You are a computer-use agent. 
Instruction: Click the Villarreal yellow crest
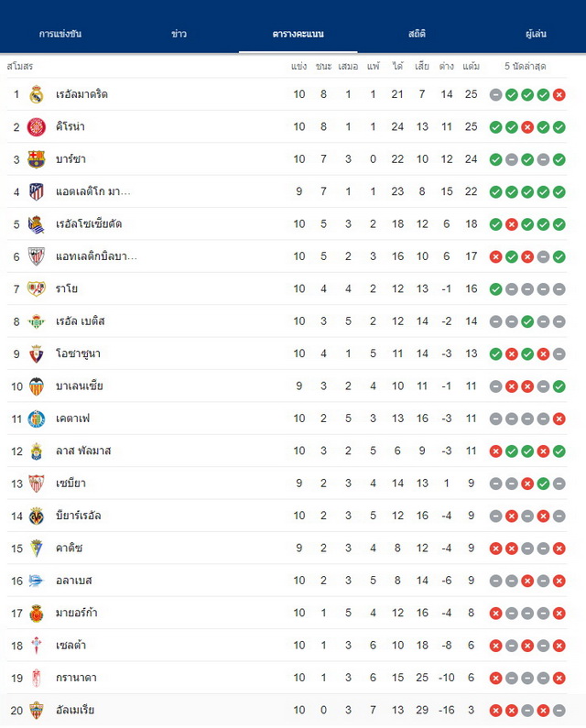37,516
